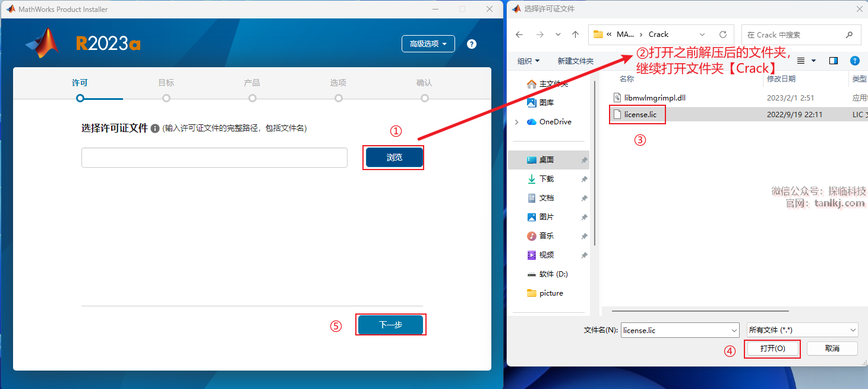Click the 下一步 button
Screen dimensions: 868x389
(390, 325)
